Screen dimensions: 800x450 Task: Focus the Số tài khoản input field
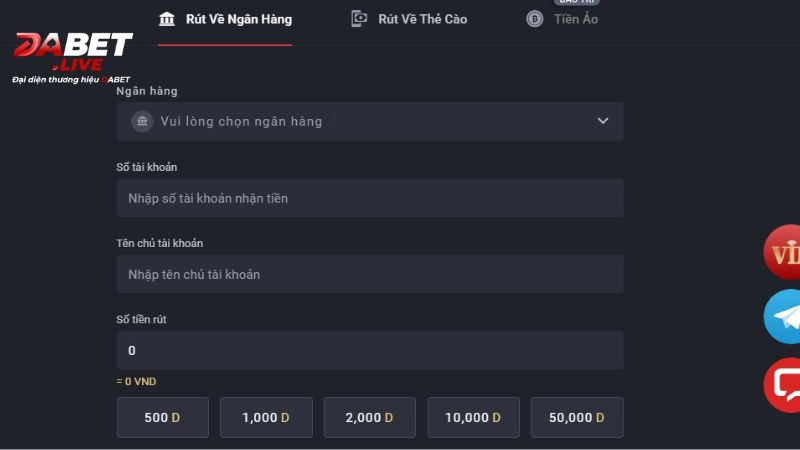click(370, 198)
